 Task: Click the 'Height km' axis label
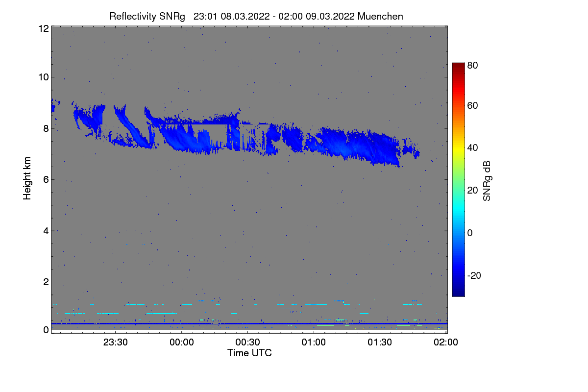[x=28, y=179]
